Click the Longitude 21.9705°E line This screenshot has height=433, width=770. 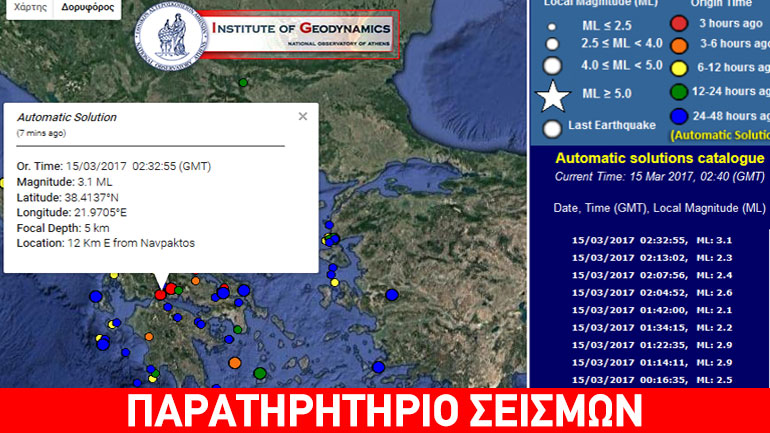(x=72, y=213)
